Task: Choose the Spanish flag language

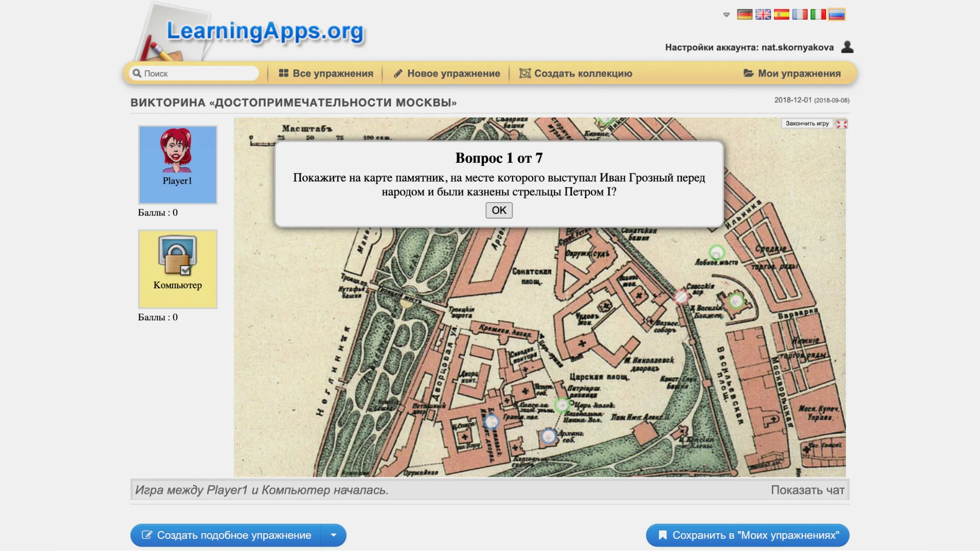Action: point(781,15)
